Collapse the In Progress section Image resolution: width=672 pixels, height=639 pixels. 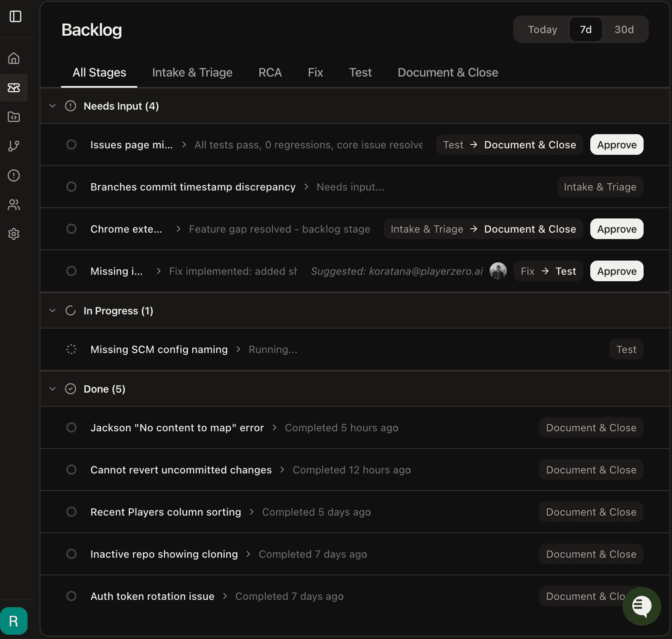pos(52,310)
